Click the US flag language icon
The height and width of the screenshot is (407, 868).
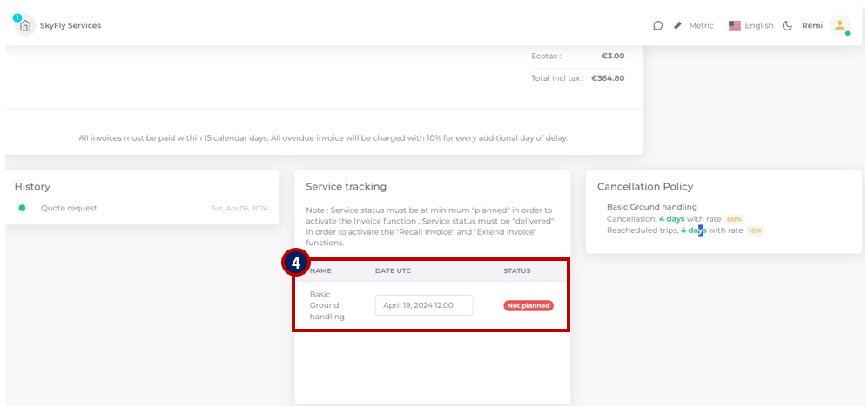(735, 25)
